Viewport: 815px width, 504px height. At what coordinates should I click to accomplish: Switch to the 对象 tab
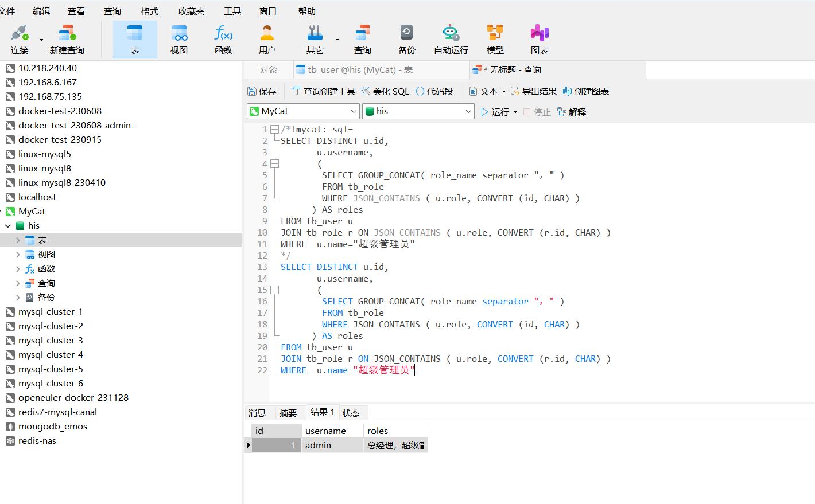(x=269, y=70)
